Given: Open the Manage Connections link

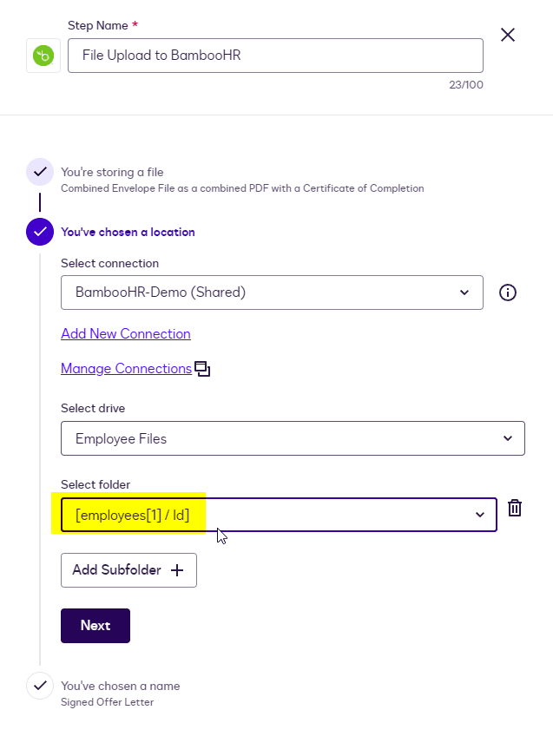Looking at the screenshot, I should (x=126, y=369).
